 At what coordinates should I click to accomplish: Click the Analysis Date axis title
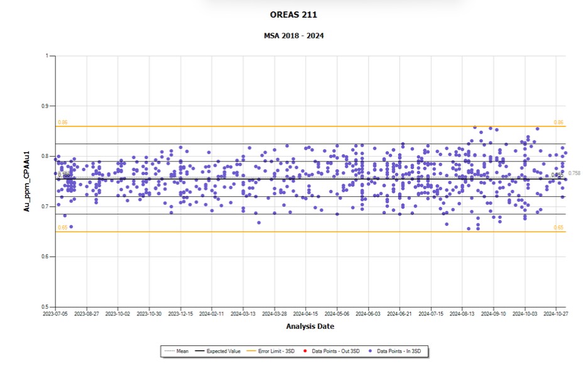click(310, 326)
